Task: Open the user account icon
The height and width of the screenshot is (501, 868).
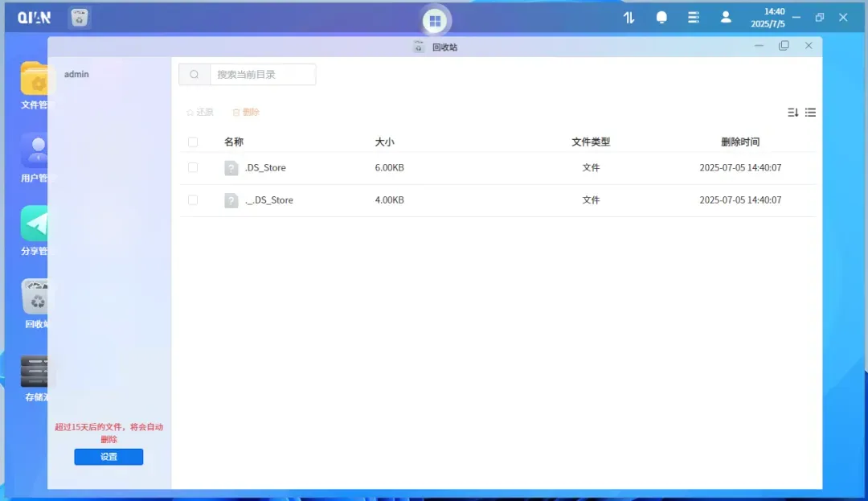Action: point(726,18)
